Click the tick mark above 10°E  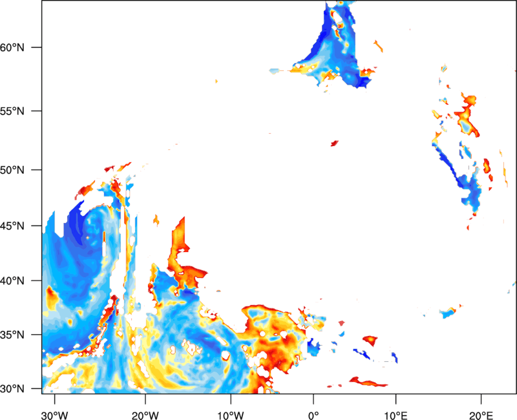coord(396,399)
